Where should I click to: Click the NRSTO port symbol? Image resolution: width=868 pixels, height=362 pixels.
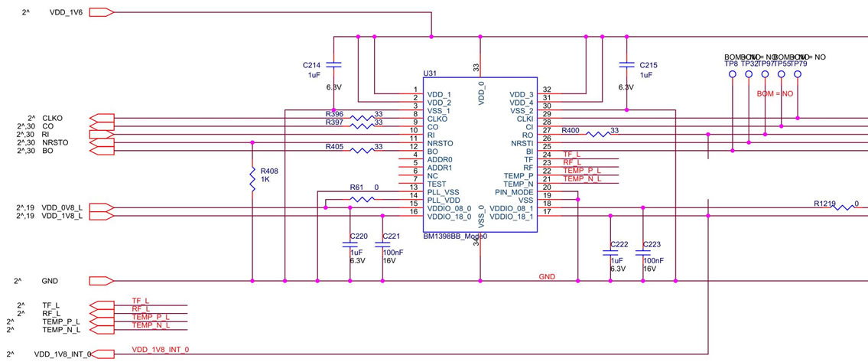point(101,142)
